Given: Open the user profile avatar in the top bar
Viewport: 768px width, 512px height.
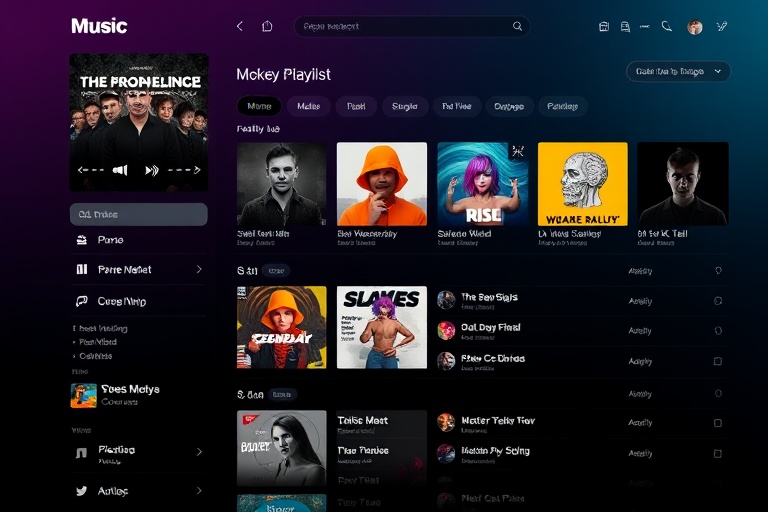Looking at the screenshot, I should pos(695,27).
